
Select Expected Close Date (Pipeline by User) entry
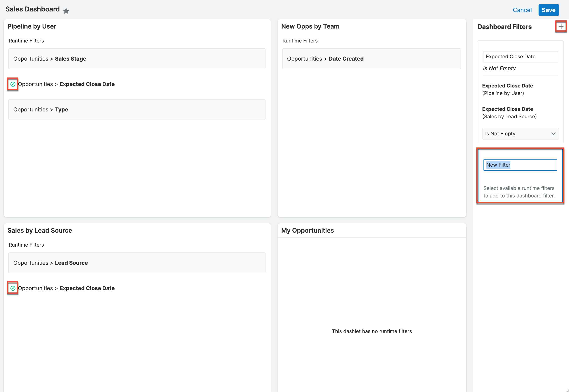(x=508, y=89)
